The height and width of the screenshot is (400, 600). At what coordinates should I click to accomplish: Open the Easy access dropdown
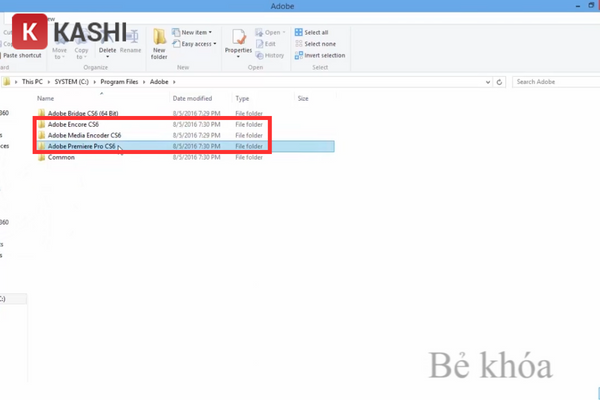point(194,44)
